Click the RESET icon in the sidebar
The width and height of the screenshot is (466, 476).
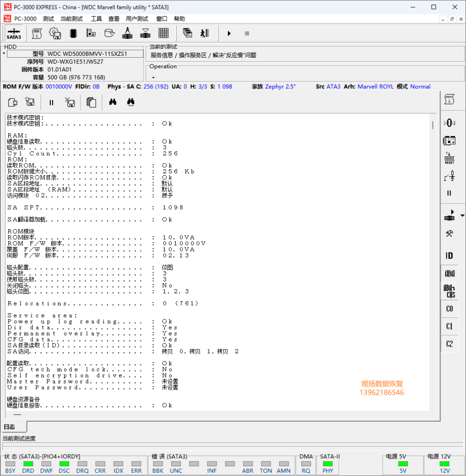click(449, 158)
